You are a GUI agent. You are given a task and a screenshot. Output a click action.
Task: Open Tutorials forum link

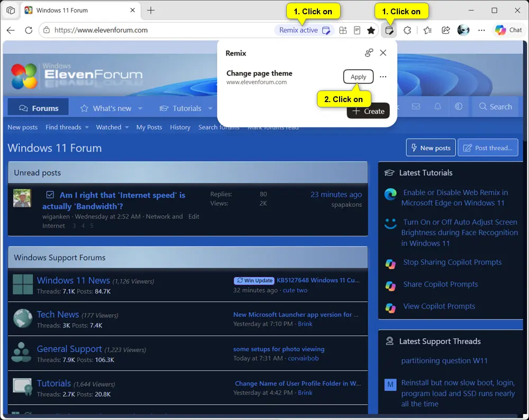point(53,383)
